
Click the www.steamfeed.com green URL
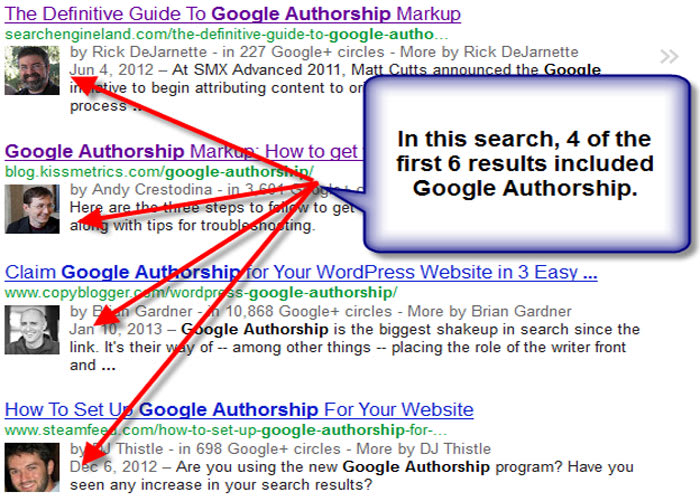click(226, 430)
